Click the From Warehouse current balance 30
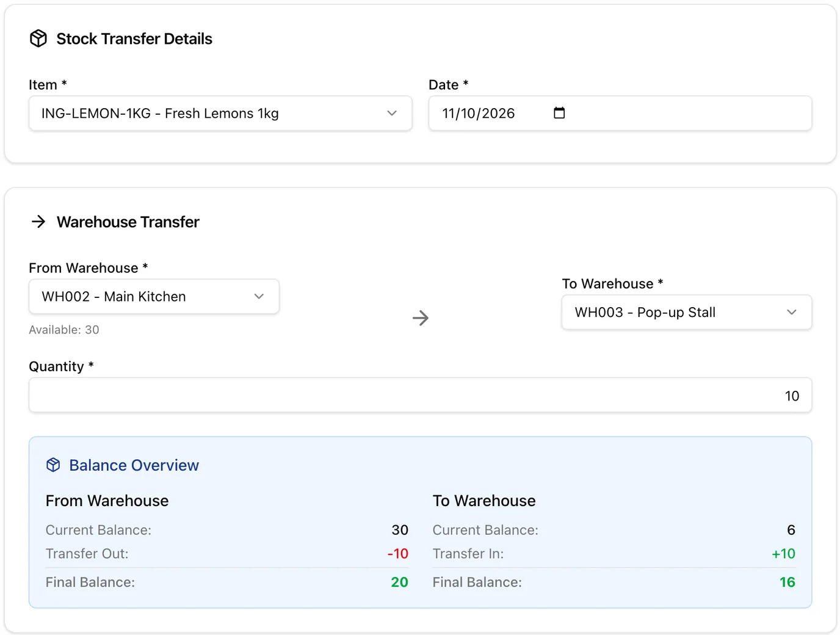The width and height of the screenshot is (840, 635). (x=400, y=530)
